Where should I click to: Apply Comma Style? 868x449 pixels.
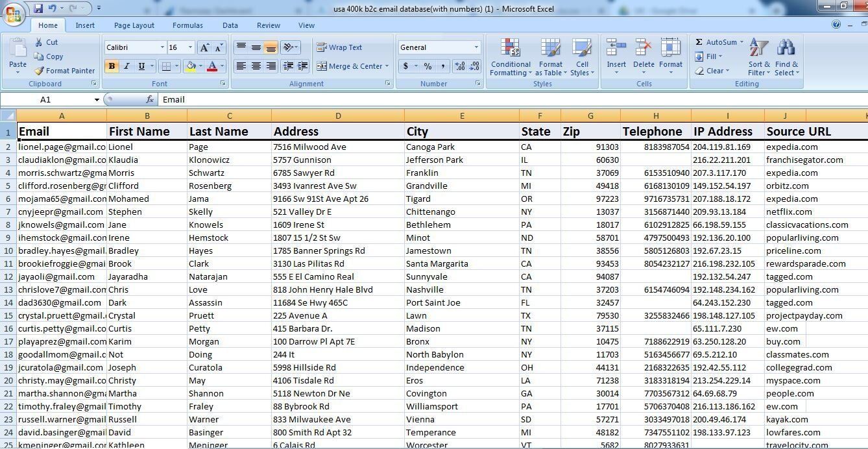[442, 66]
